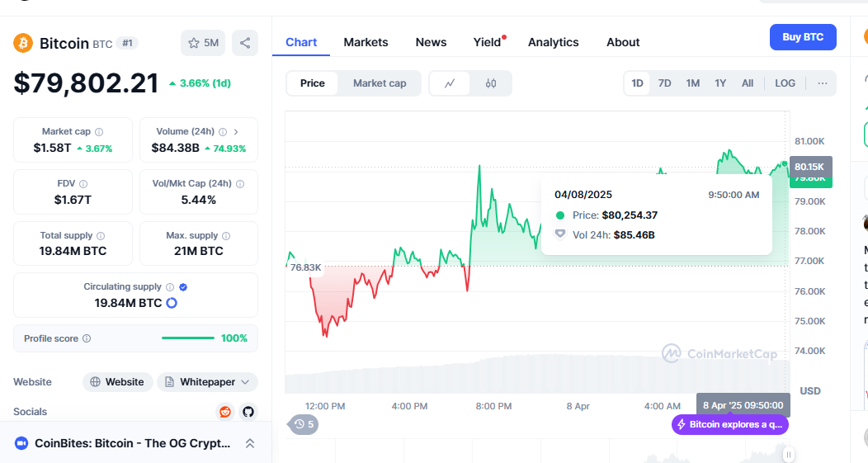
Task: Switch to the Chart tab
Action: click(301, 43)
